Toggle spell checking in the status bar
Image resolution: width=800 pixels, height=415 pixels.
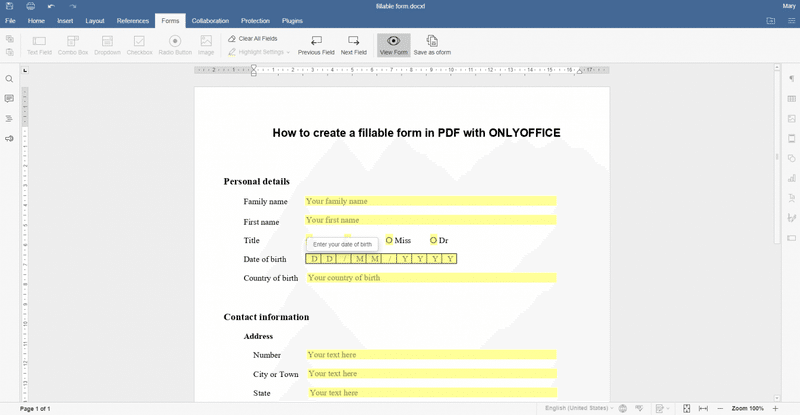639,408
